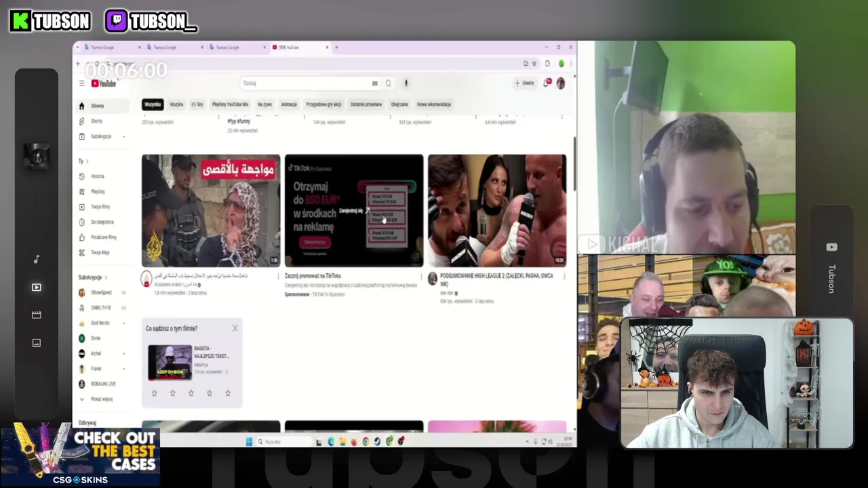Open the YouTube hamburger guide menu
Image resolution: width=868 pixels, height=488 pixels.
click(x=81, y=83)
